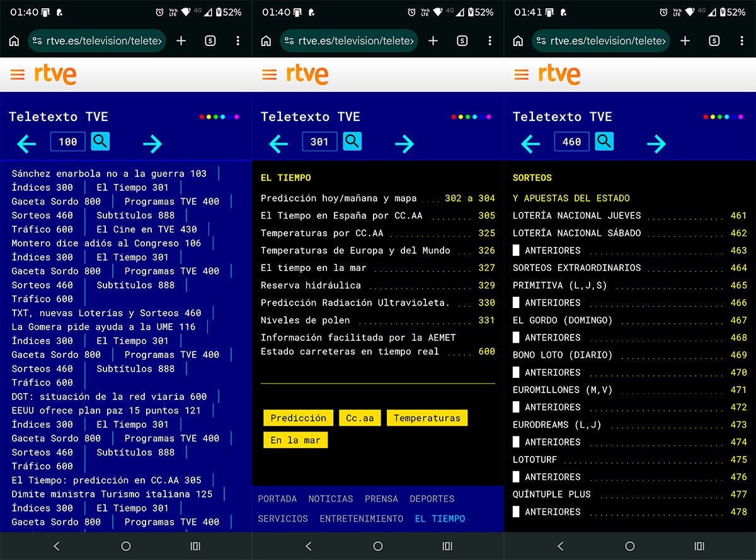
Task: Select the right arrow to go forward a page
Action: click(x=152, y=144)
